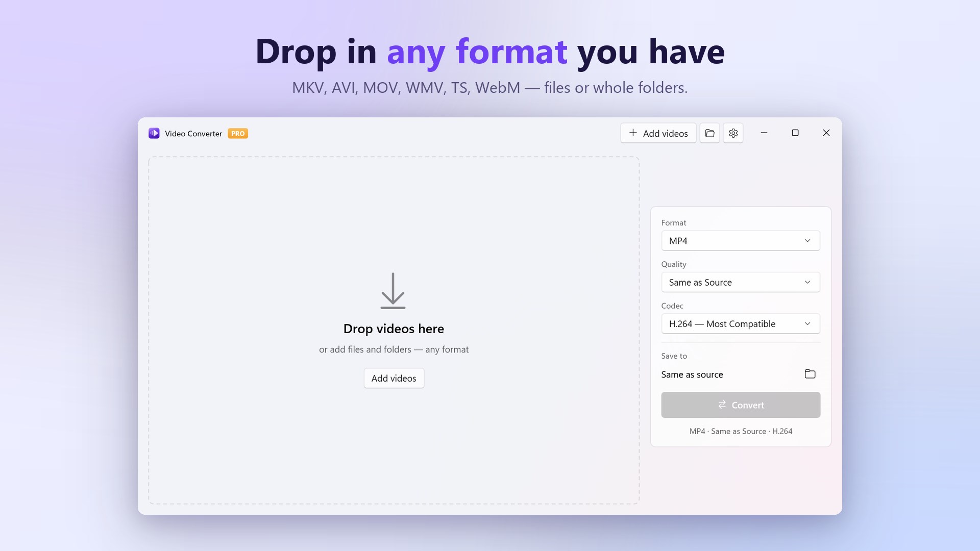Open settings via the gear icon
Viewport: 980px width, 551px height.
click(733, 133)
